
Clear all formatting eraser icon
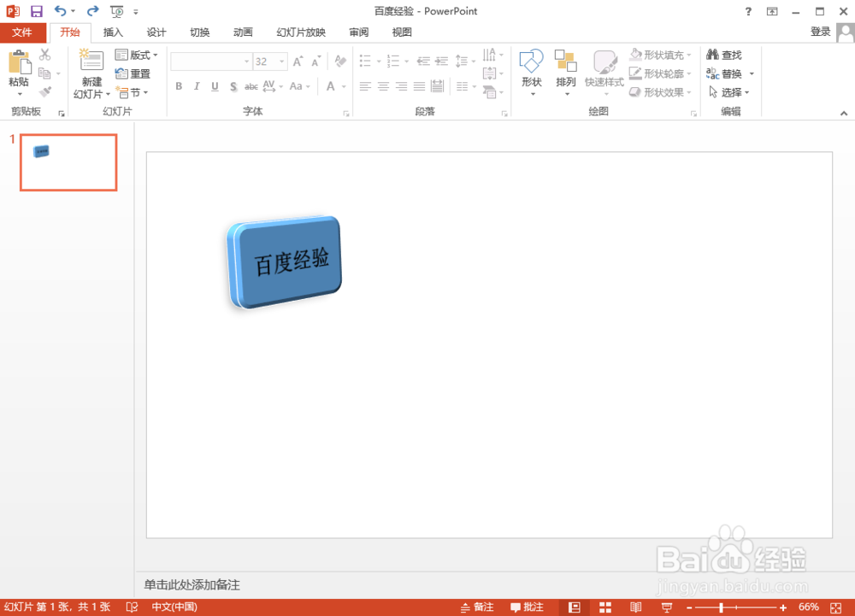340,61
